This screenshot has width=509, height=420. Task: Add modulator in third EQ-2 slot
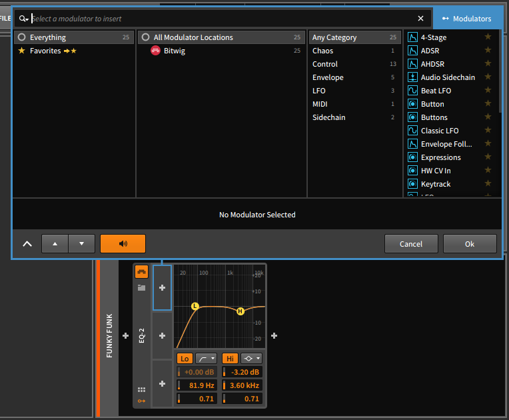[x=163, y=383]
